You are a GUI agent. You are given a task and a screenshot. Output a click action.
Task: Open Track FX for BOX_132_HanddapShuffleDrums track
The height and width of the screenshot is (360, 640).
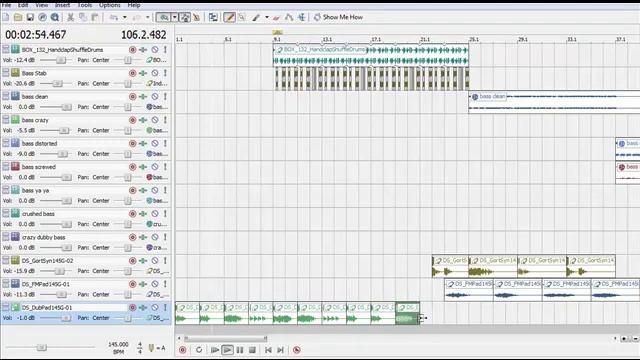coord(143,49)
